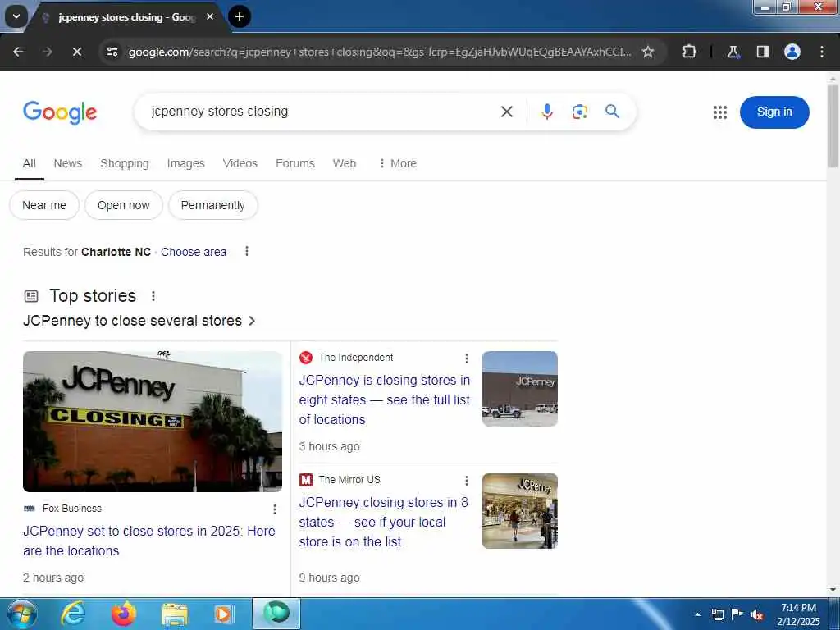
Task: Close the jcpenney stores closing tab
Action: click(x=210, y=16)
